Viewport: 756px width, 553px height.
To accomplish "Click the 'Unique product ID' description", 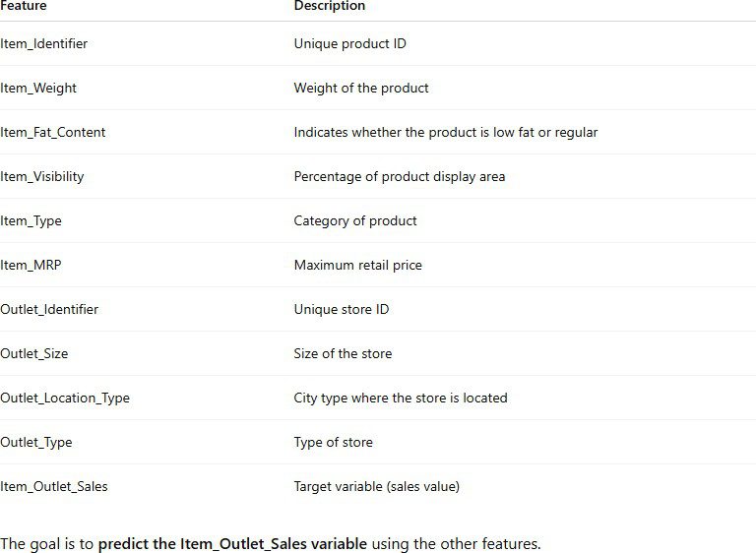I will [x=349, y=44].
